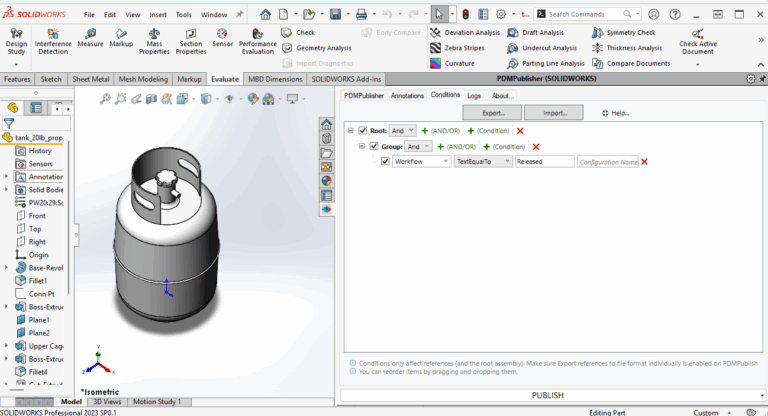Click the Configuration Name field

pos(608,162)
